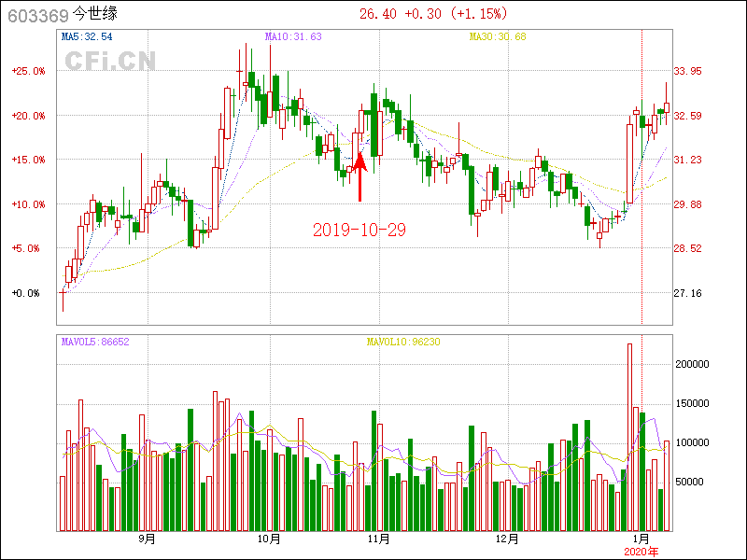Click the 10月 month label
Screen dimensions: 747x560
(269, 539)
